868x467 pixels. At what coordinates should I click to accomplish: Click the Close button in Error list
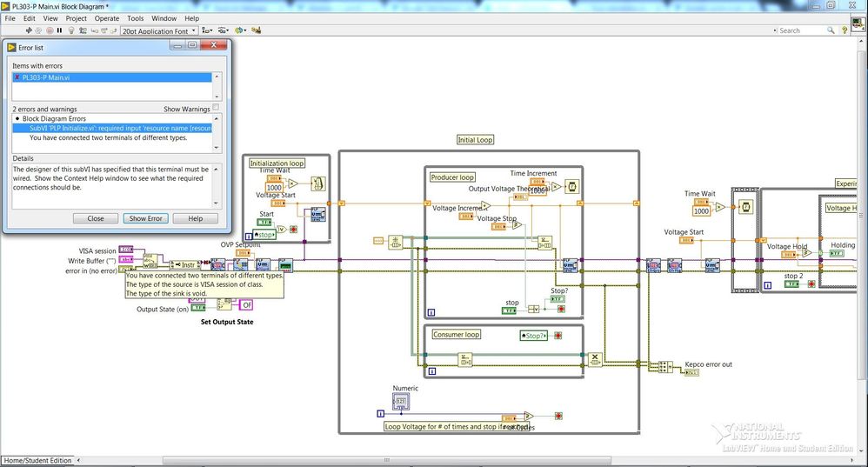click(x=95, y=218)
